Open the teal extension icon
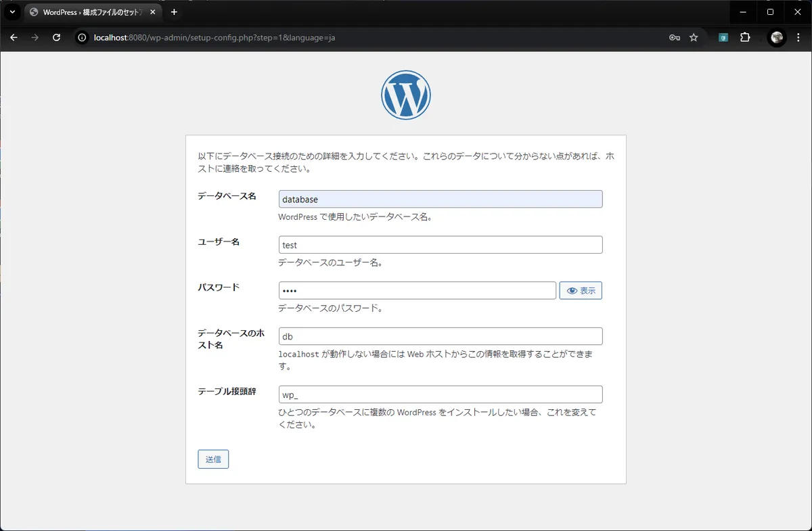 coord(723,38)
